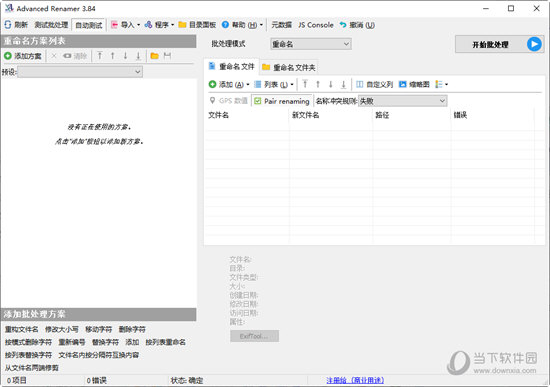Move file down in file list toolbar
The height and width of the screenshot is (387, 550).
click(x=330, y=84)
